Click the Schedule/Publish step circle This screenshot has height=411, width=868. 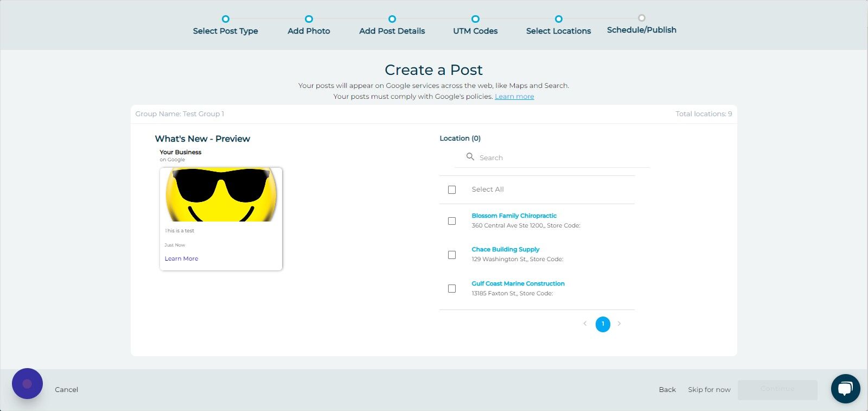pos(642,18)
